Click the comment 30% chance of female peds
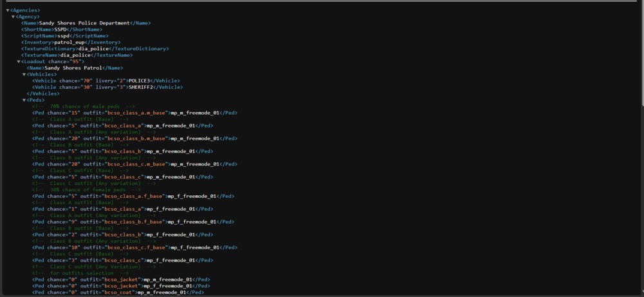The image size is (644, 297). pyautogui.click(x=86, y=190)
